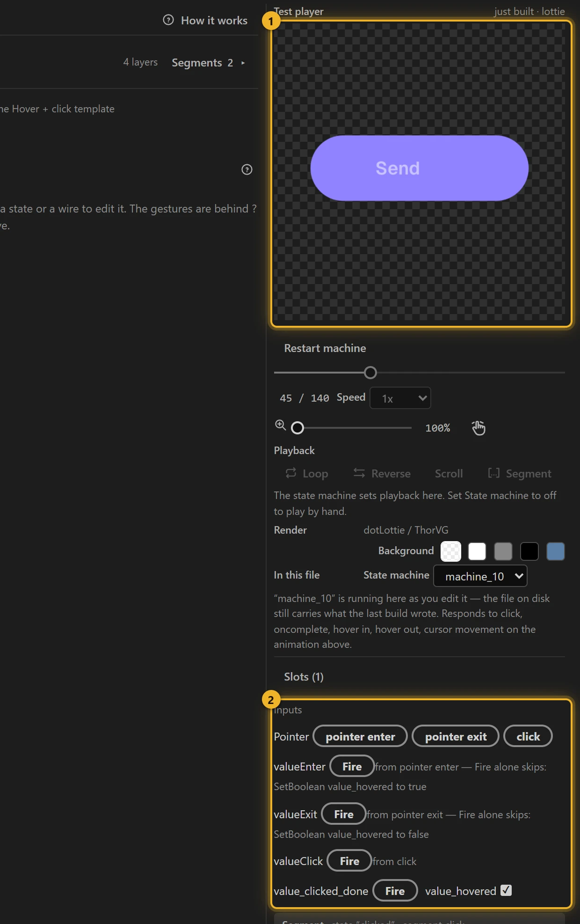Fire the valueEnter input
The height and width of the screenshot is (924, 580).
pos(352,766)
